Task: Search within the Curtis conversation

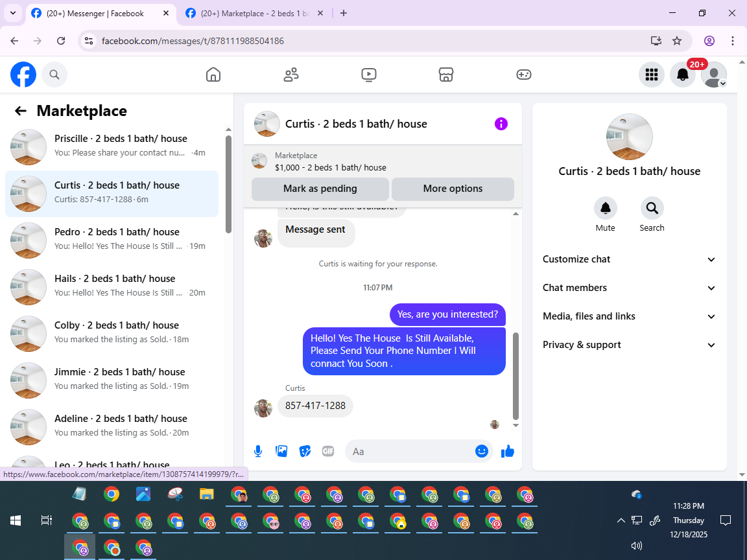Action: pos(652,208)
